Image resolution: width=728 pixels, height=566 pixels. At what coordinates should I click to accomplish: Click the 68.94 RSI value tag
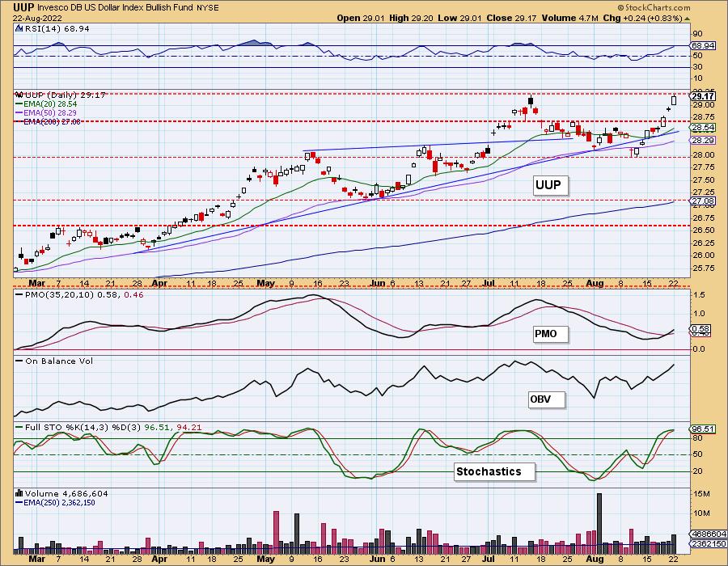[703, 45]
